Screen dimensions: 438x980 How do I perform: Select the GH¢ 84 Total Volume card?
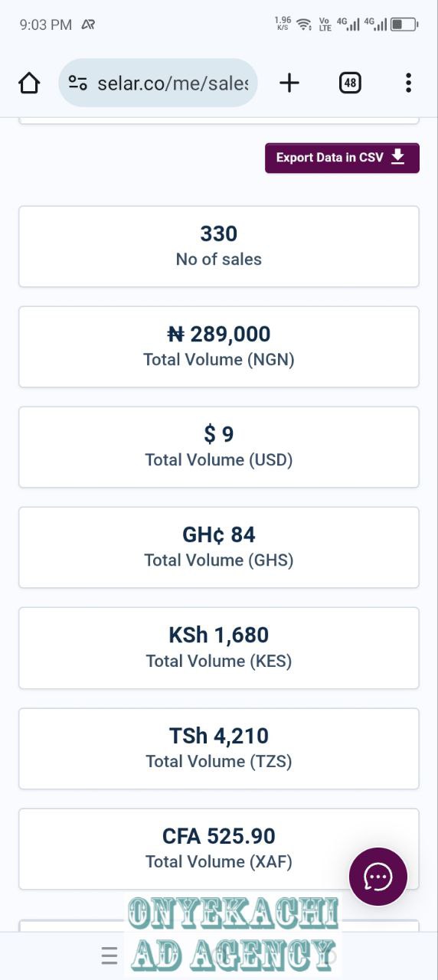(x=219, y=547)
